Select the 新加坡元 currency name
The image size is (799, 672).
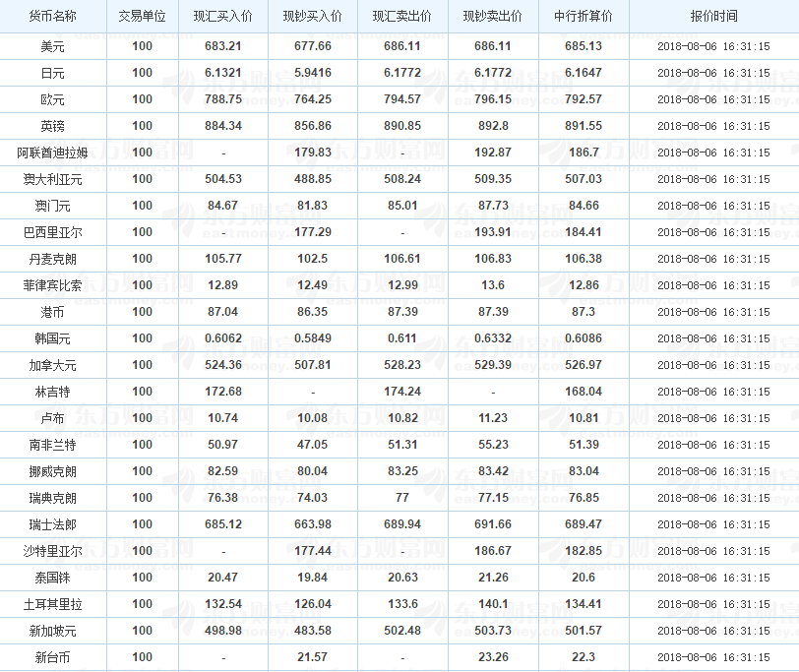53,631
